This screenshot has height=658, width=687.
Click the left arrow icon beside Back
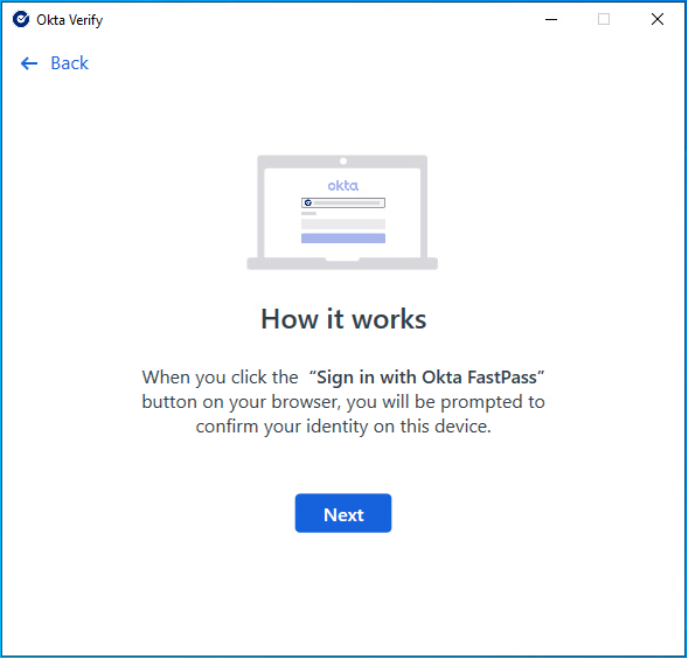pyautogui.click(x=29, y=63)
